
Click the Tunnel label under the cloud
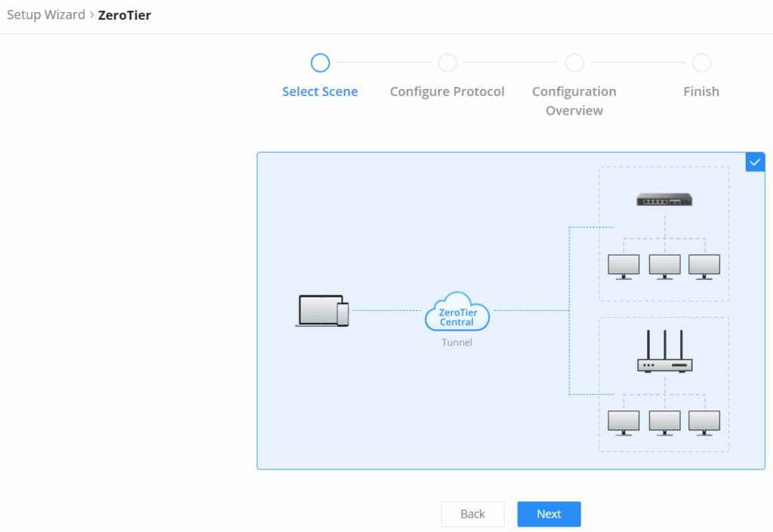(x=457, y=343)
